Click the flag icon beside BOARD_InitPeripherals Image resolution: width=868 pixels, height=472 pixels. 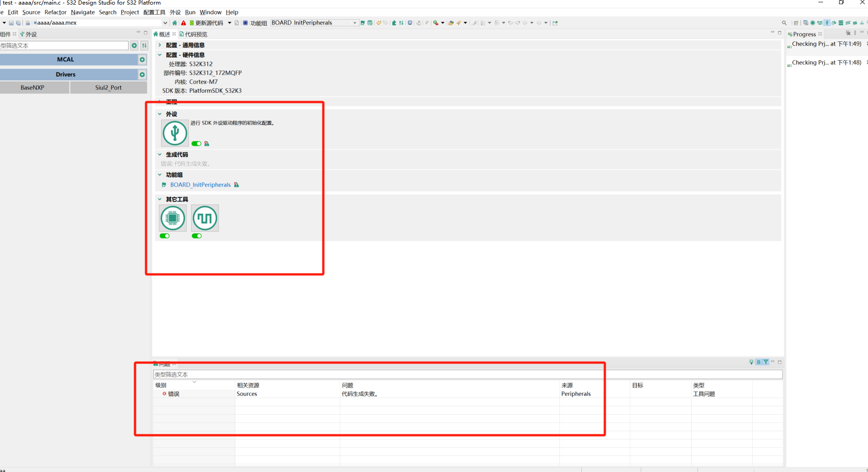pyautogui.click(x=164, y=185)
